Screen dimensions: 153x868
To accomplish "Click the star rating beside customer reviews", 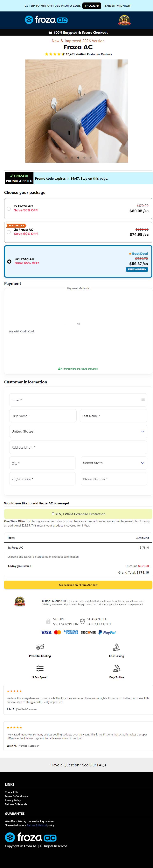I will 55,54.
